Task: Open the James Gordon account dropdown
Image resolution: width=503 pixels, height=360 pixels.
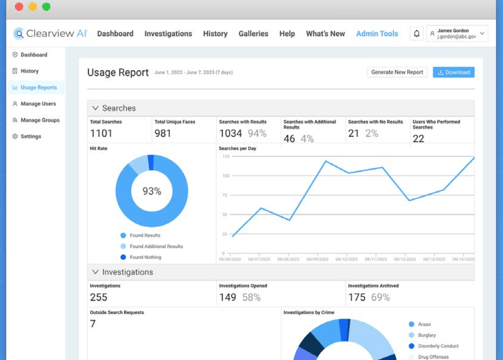Action: pos(457,34)
